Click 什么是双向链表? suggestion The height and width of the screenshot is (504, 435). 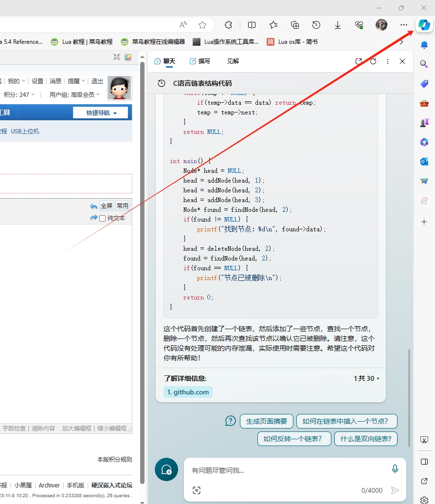pyautogui.click(x=365, y=439)
